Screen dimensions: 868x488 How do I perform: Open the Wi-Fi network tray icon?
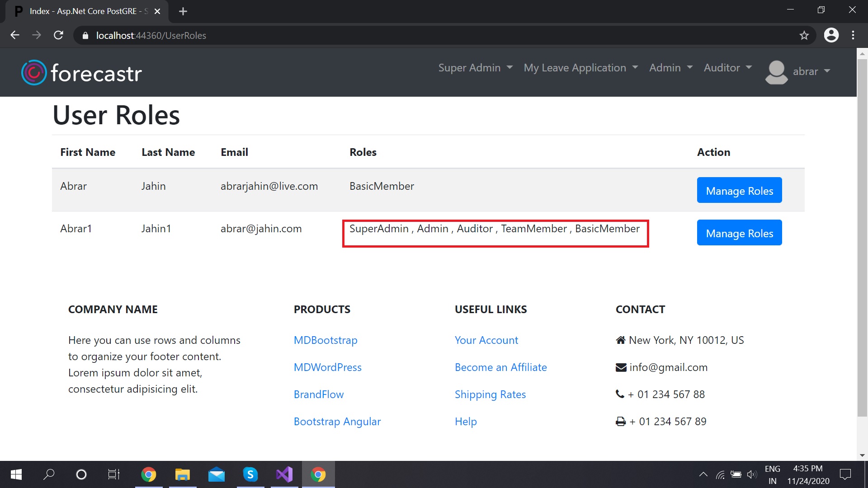click(720, 474)
